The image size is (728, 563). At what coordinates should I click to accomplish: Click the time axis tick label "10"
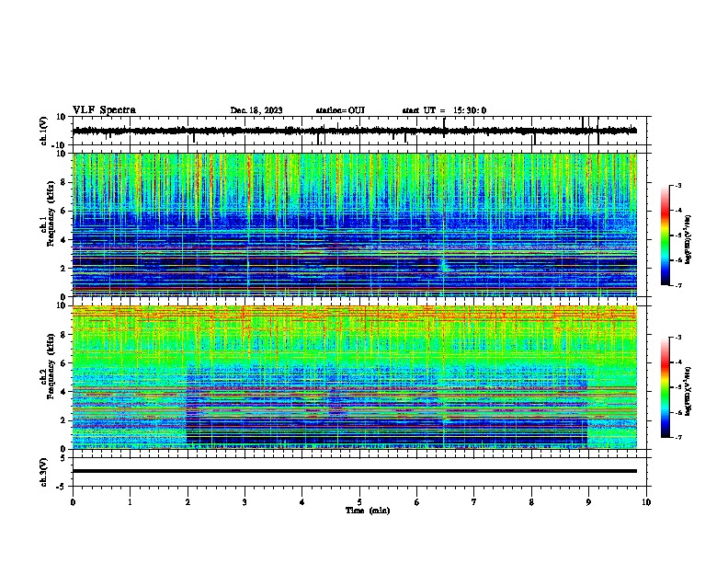coord(646,502)
